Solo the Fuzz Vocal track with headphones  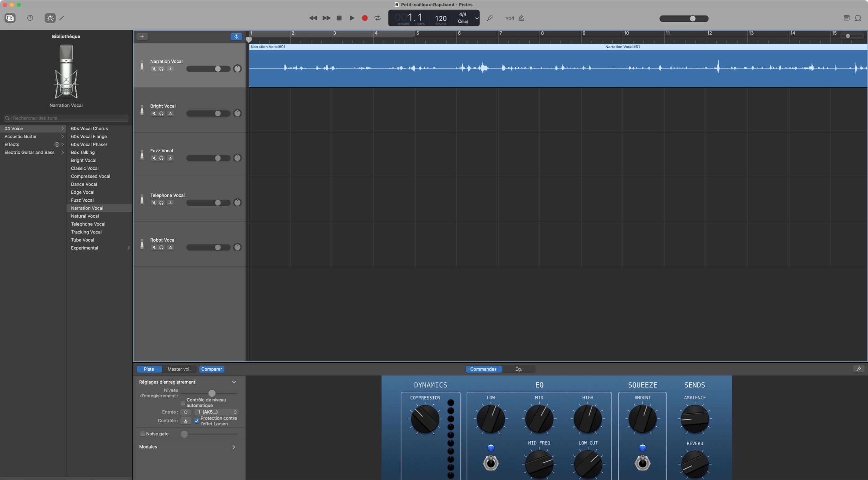(x=161, y=158)
